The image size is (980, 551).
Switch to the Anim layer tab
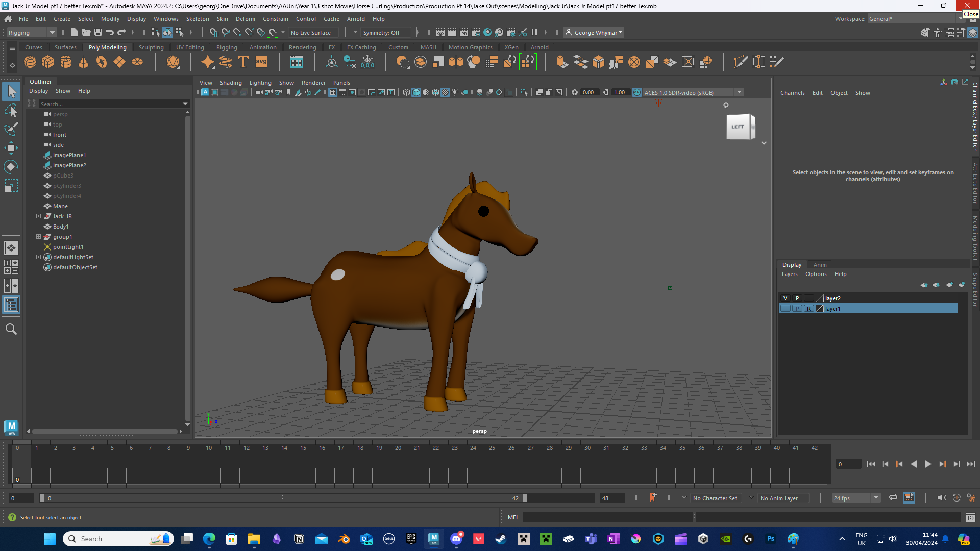820,265
